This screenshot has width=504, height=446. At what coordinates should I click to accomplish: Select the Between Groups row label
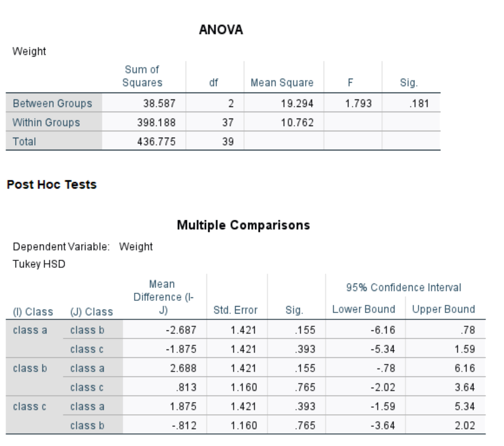tap(53, 104)
